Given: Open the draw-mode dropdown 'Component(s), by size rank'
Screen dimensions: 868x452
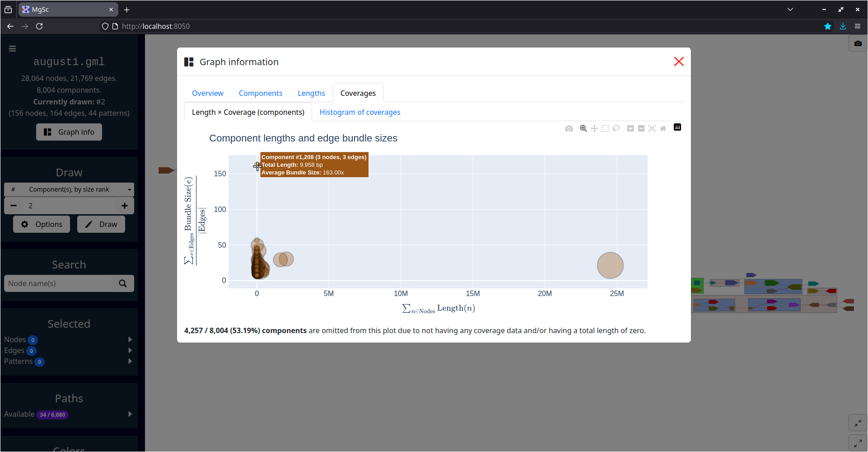Looking at the screenshot, I should (x=69, y=189).
